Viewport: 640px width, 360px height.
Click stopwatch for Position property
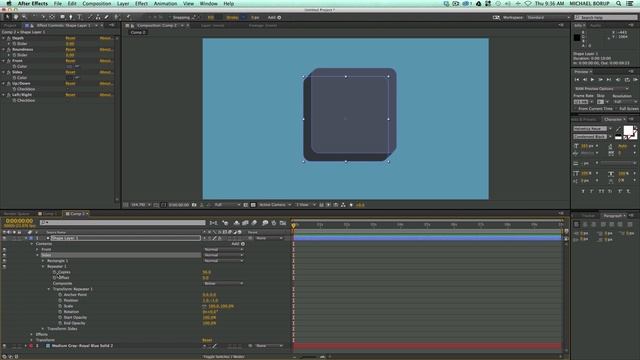[x=60, y=300]
